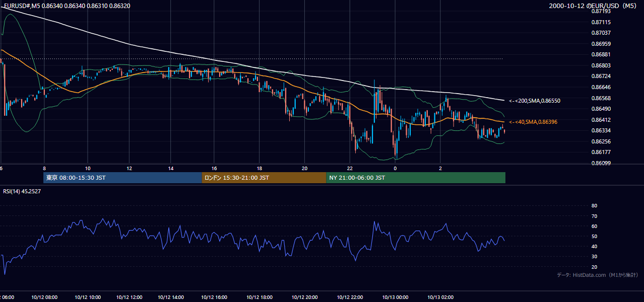
Task: Select the 東京 08:00-15:30 JST session bar
Action: (122, 178)
